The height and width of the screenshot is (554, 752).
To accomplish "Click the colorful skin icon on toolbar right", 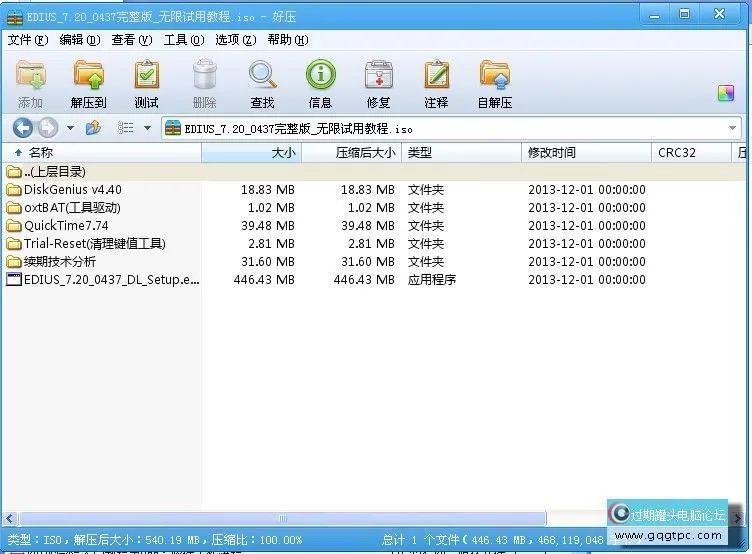I will [726, 93].
